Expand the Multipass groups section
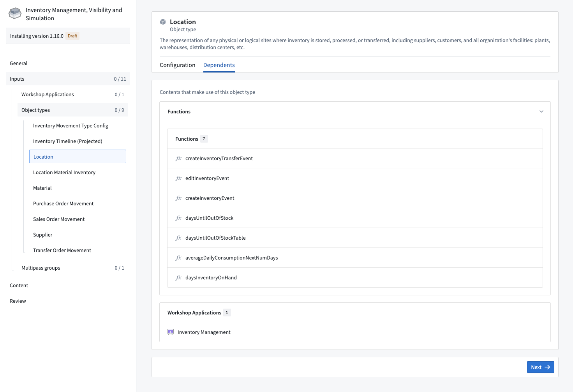This screenshot has width=573, height=392. [41, 268]
